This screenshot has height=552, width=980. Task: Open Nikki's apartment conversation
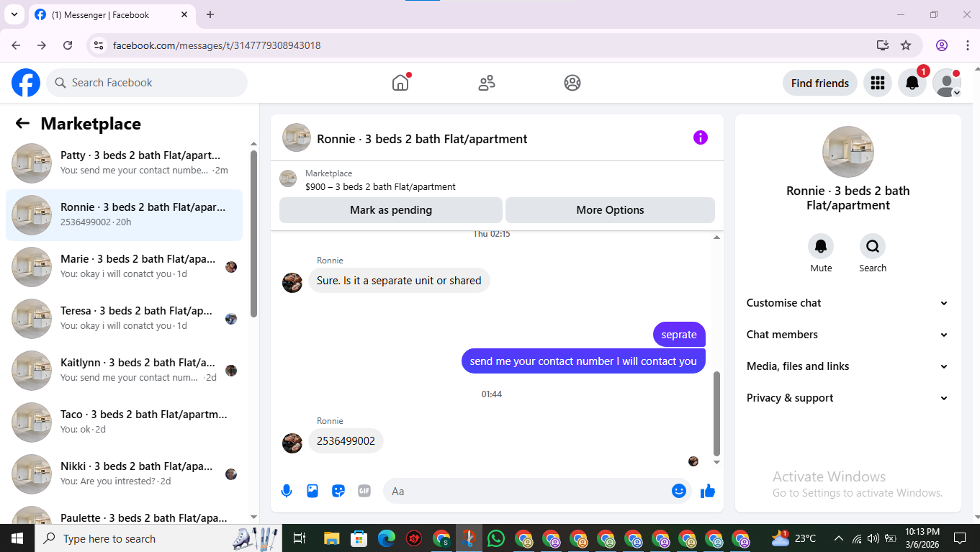coord(124,474)
